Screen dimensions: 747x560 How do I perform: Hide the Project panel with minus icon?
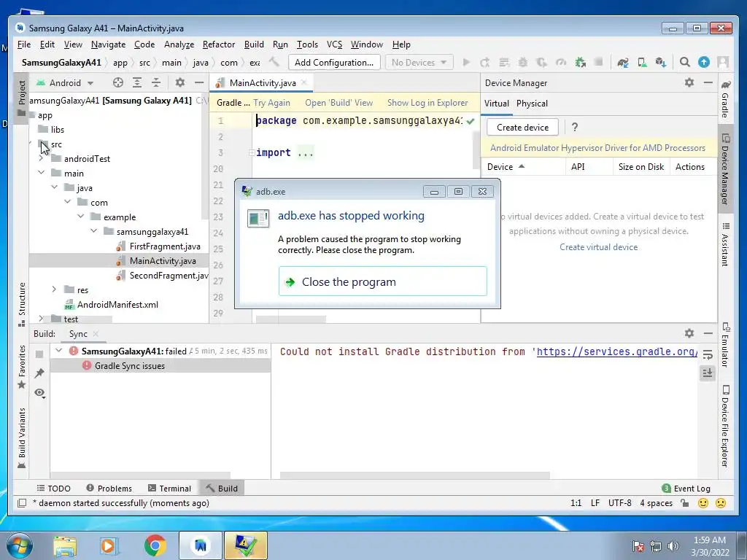pyautogui.click(x=199, y=82)
